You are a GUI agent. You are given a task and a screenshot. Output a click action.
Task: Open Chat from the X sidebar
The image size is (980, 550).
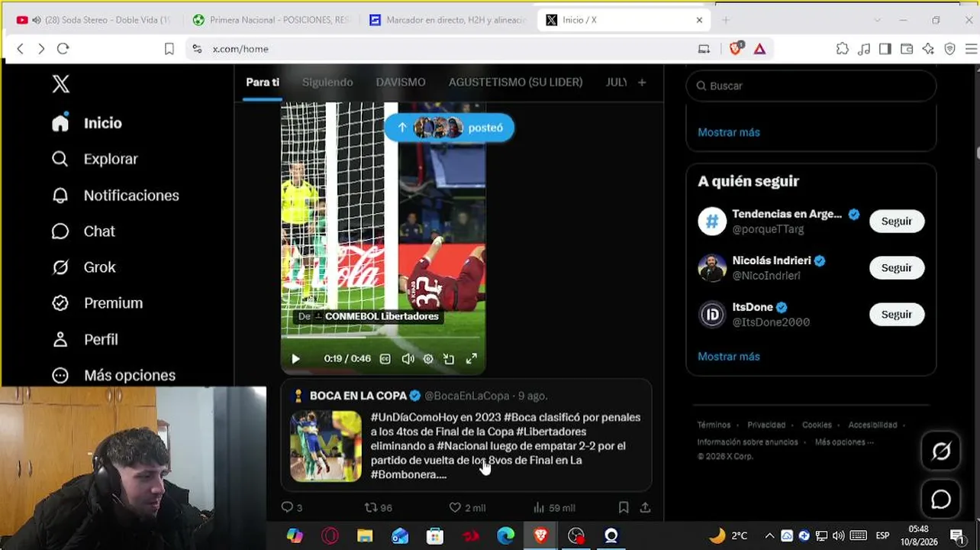pos(83,231)
